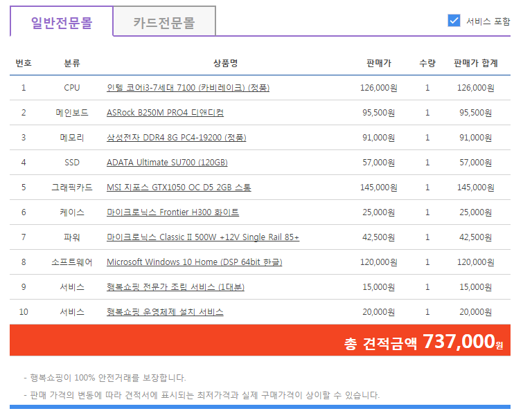Viewport: 523px width, 420px height.
Task: Select the 메인보드 category cell
Action: [72, 113]
